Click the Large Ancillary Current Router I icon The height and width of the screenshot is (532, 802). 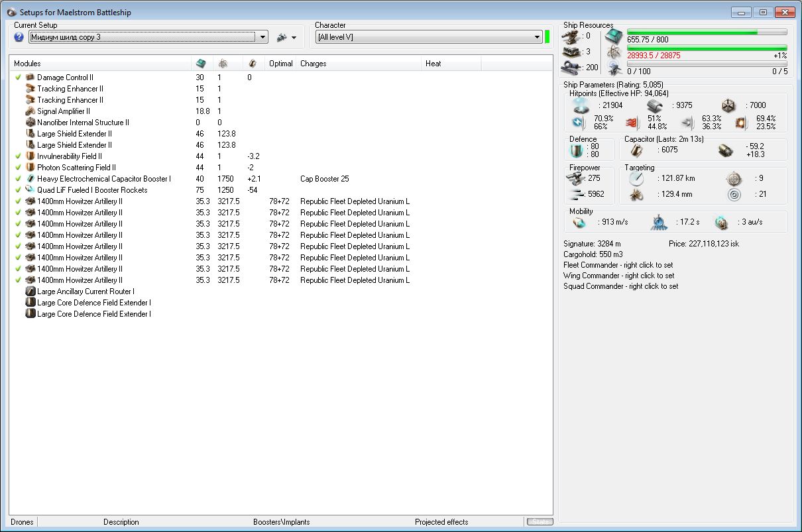click(30, 292)
